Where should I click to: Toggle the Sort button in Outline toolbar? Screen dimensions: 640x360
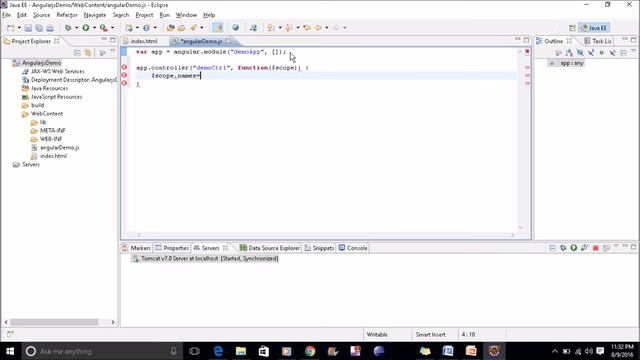569,53
